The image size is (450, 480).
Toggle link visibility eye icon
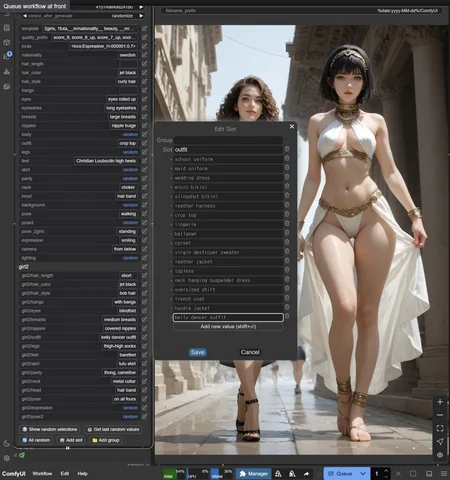coord(440,455)
